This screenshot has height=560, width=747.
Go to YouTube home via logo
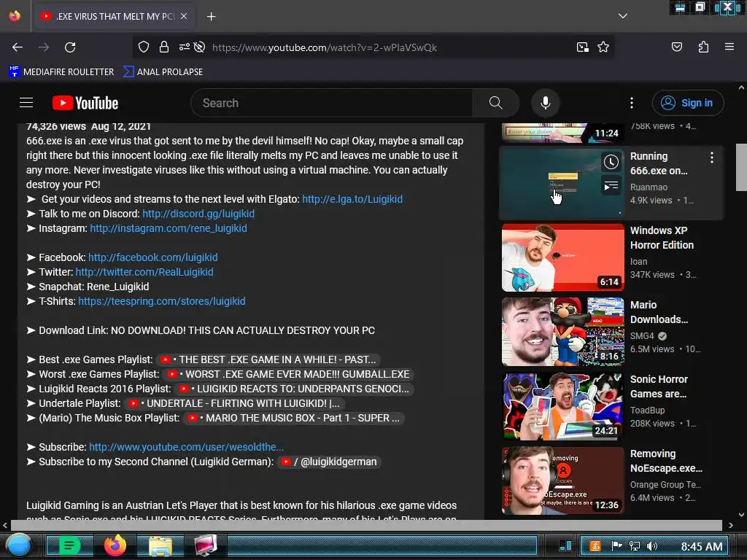click(x=85, y=103)
